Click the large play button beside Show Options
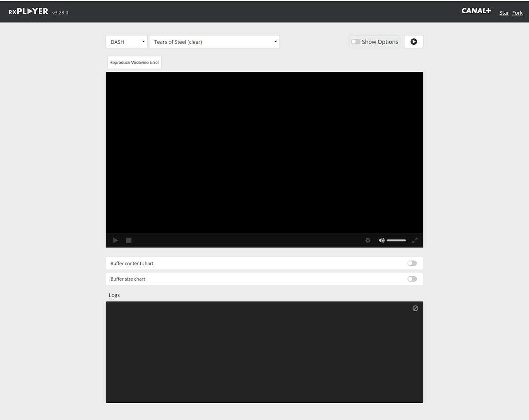The height and width of the screenshot is (420, 529). (414, 41)
